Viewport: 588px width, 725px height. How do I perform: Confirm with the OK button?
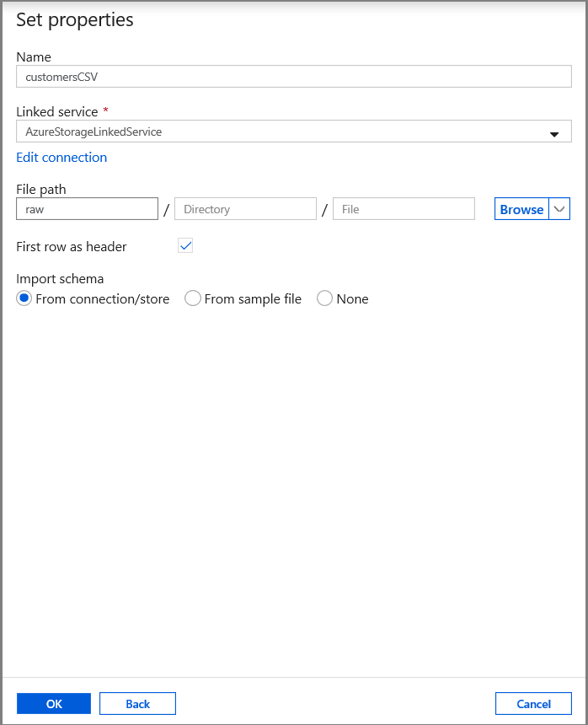(x=54, y=704)
